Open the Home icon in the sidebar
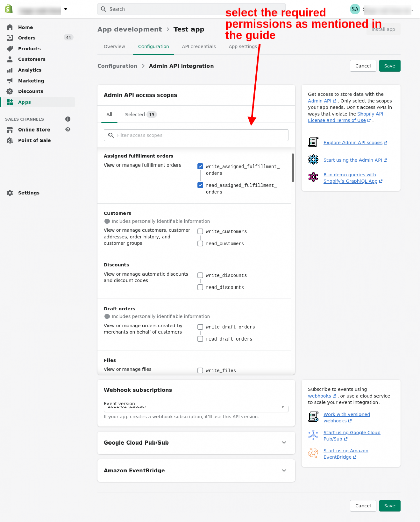The width and height of the screenshot is (420, 522). pyautogui.click(x=10, y=27)
